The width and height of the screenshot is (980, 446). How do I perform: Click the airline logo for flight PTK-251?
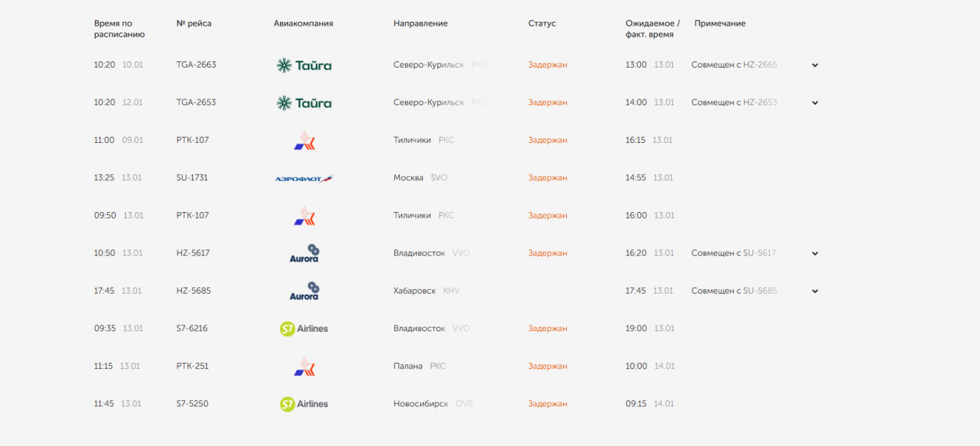click(304, 367)
